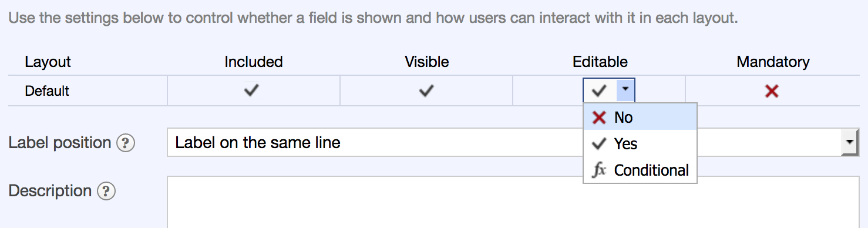The image size is (868, 228).
Task: Click the red X under Mandatory
Action: coord(772,91)
